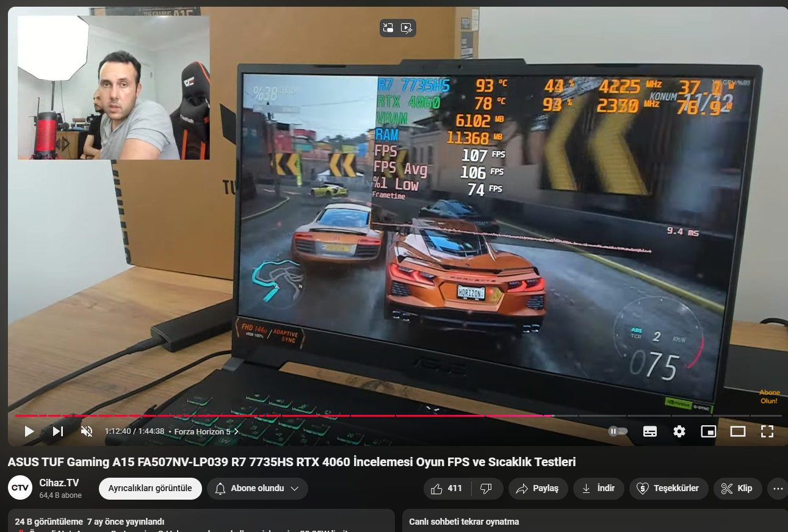The height and width of the screenshot is (532, 788).
Task: Toggle the autoplay switch
Action: [x=618, y=431]
